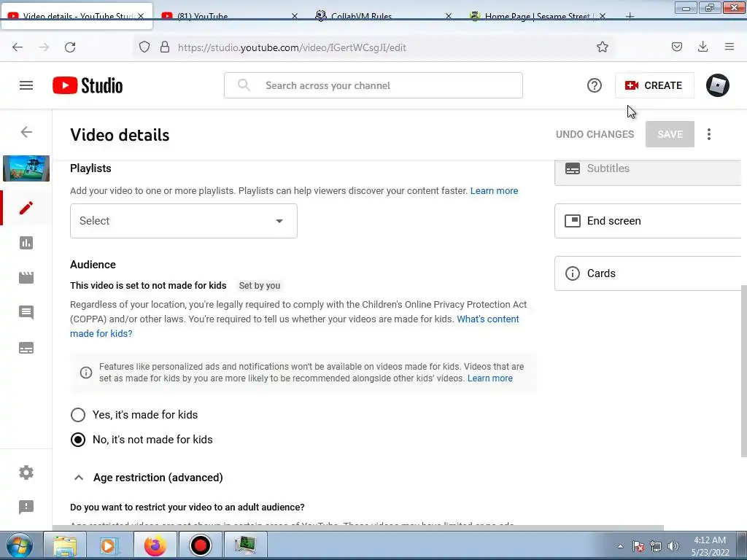Click the page vertical scrollbar
Screen dimensions: 747x560
[743, 371]
